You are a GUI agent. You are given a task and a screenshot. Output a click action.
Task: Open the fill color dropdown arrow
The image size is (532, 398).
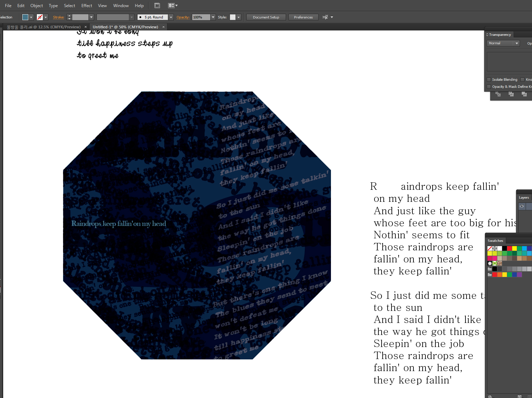pyautogui.click(x=31, y=17)
